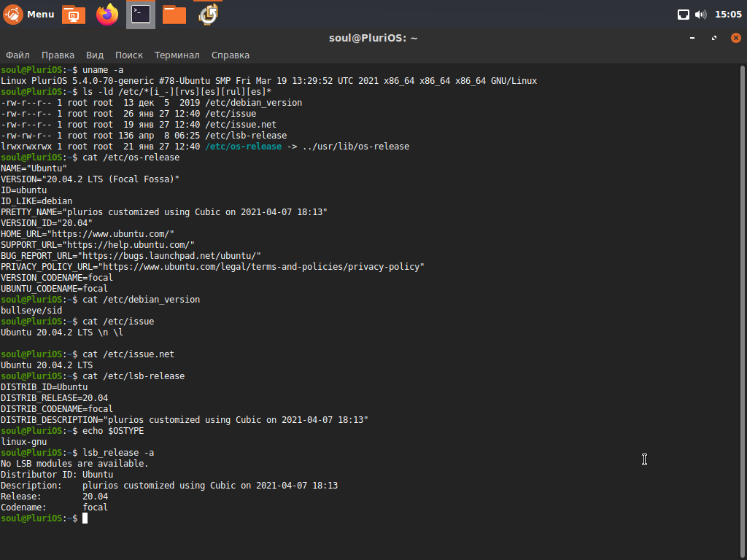Screen dimensions: 747x560
Task: Launch Firefox from the top panel
Action: [x=107, y=15]
